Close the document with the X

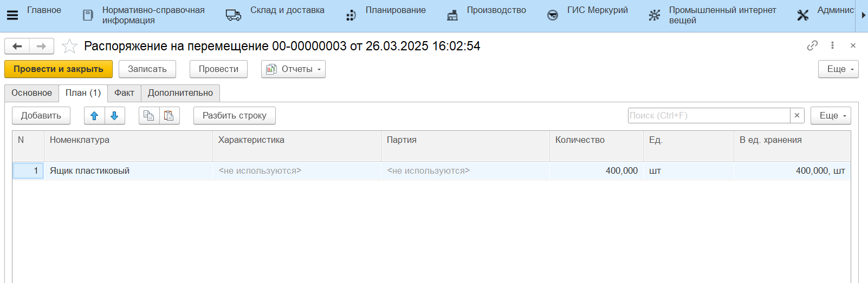tap(853, 45)
